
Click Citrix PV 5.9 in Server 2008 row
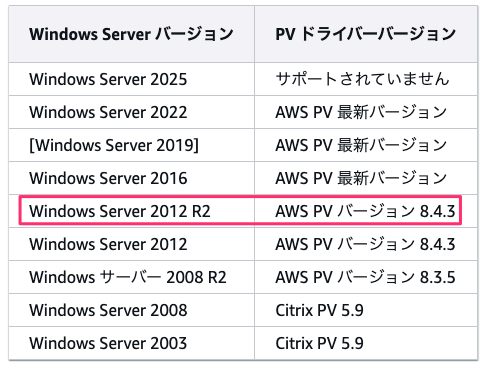pyautogui.click(x=319, y=310)
